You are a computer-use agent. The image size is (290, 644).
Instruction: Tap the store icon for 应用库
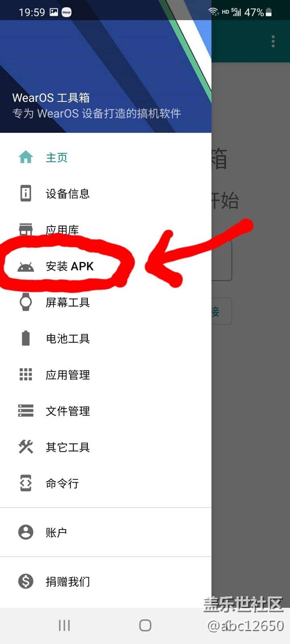[x=25, y=230]
